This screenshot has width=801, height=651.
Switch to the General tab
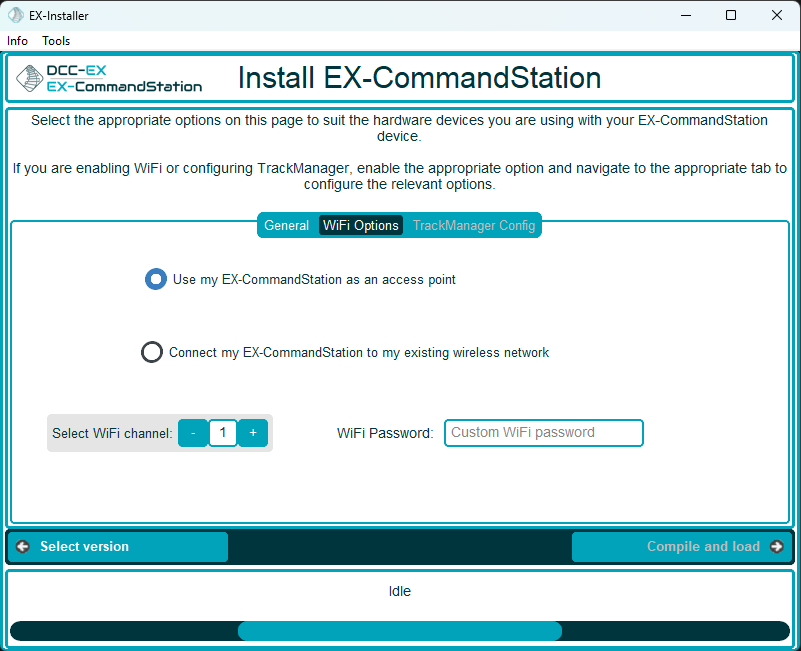pyautogui.click(x=287, y=225)
